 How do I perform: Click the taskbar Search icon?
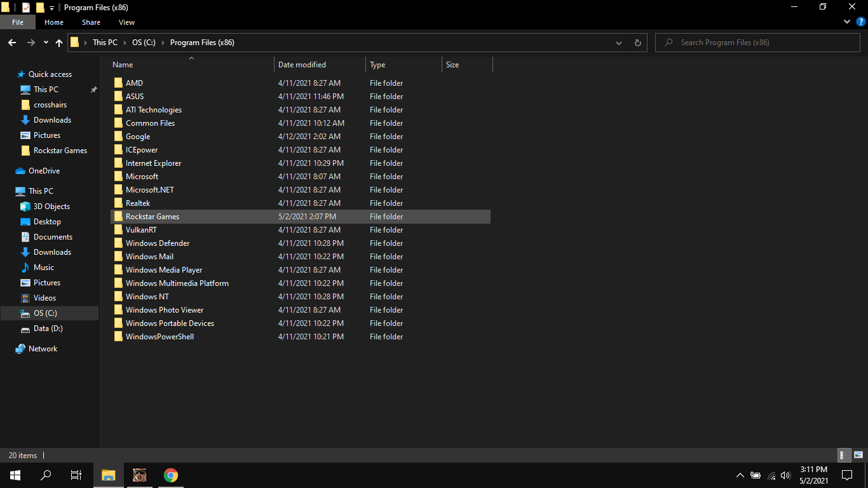click(46, 475)
